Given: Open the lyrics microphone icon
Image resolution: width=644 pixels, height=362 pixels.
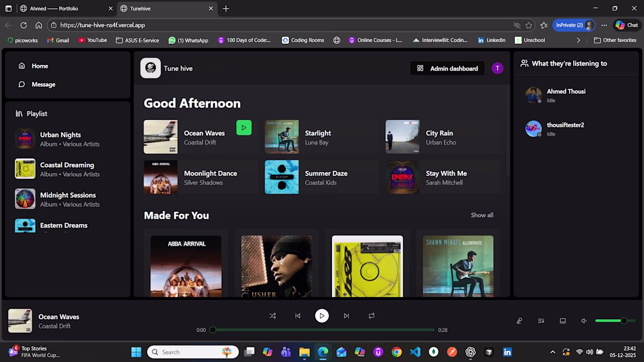Looking at the screenshot, I should [519, 321].
